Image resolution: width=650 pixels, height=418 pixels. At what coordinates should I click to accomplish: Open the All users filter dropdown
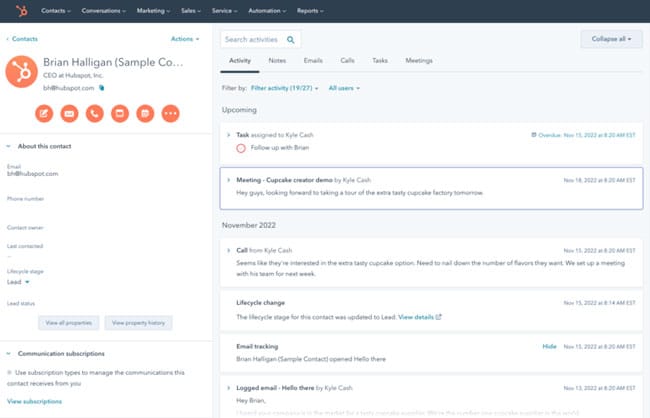[344, 88]
